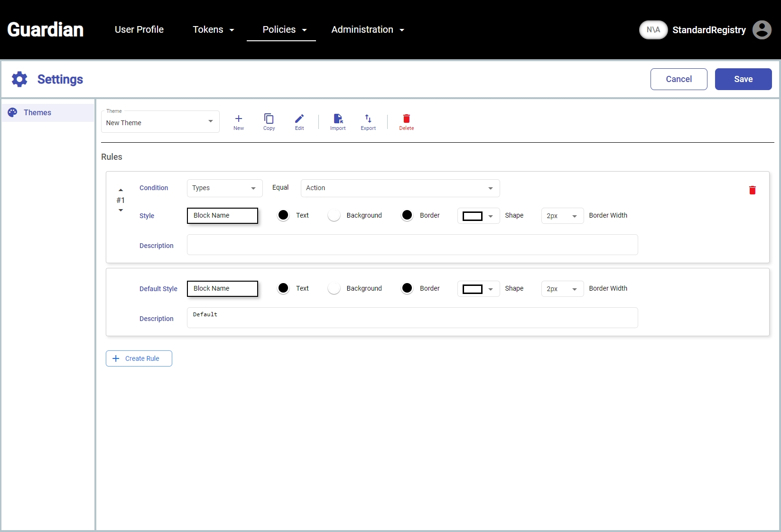Delete rule #1 using red trash icon

point(752,190)
